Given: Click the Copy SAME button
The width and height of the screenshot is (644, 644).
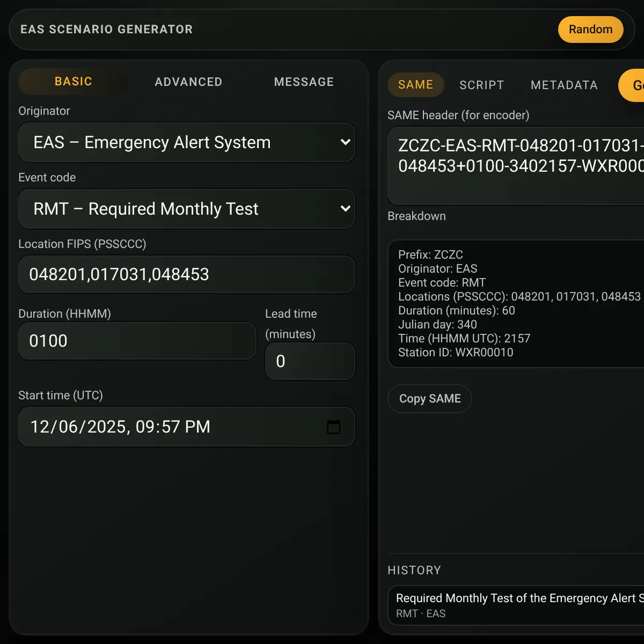Looking at the screenshot, I should coord(430,399).
